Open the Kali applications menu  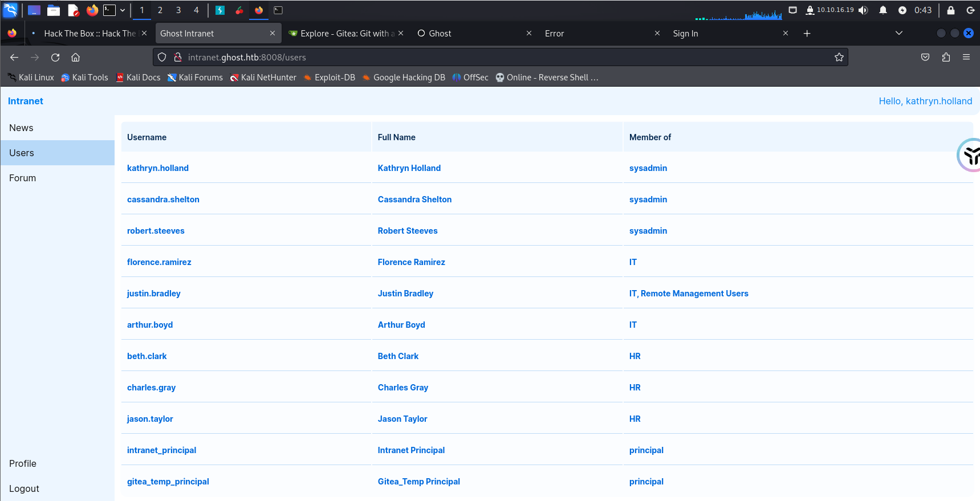point(10,10)
